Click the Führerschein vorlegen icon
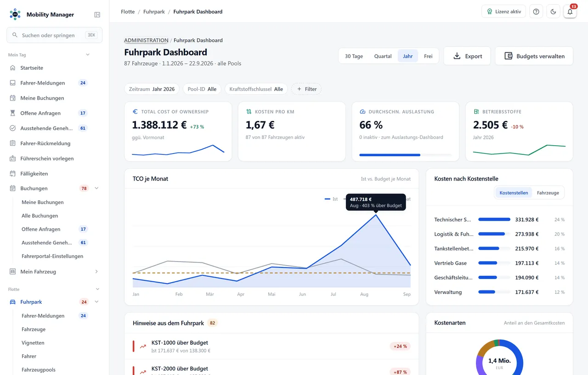The height and width of the screenshot is (375, 588). (x=13, y=159)
